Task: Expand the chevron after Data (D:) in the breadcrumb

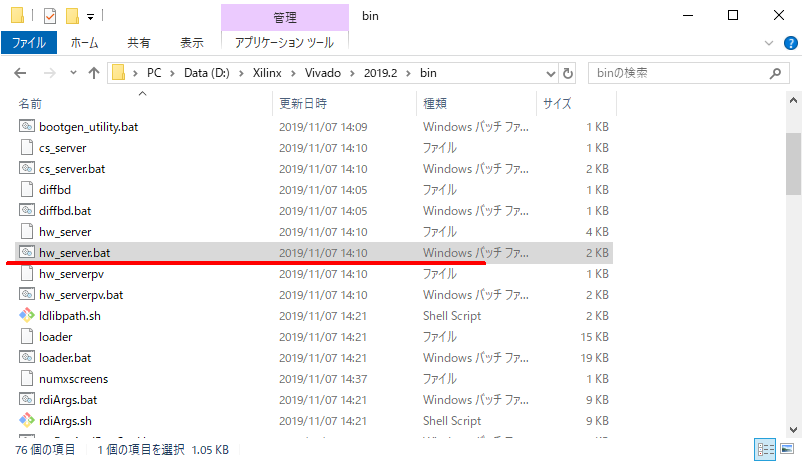Action: [x=241, y=73]
